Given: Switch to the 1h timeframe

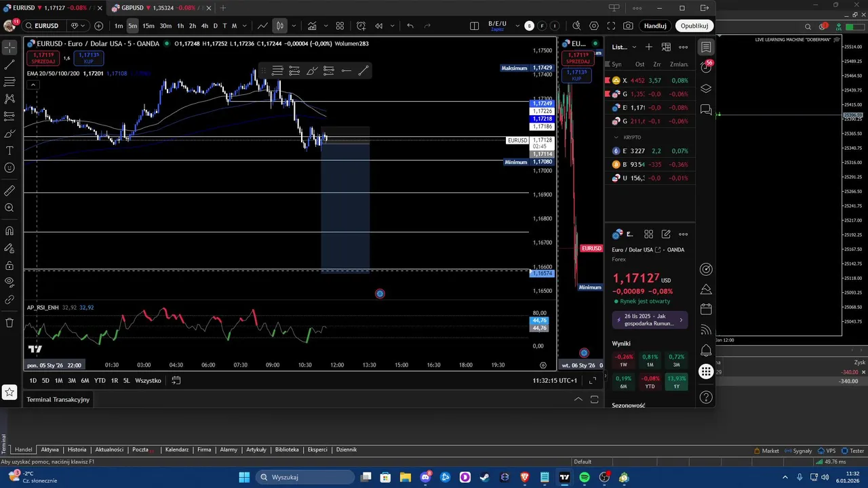Looking at the screenshot, I should tap(180, 26).
